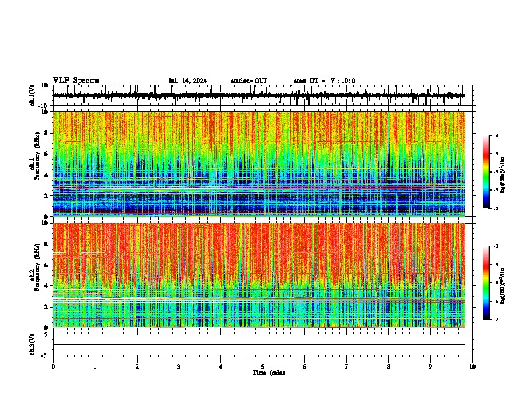Click the time axis tick label "0"
The width and height of the screenshot is (532, 411).
53,367
